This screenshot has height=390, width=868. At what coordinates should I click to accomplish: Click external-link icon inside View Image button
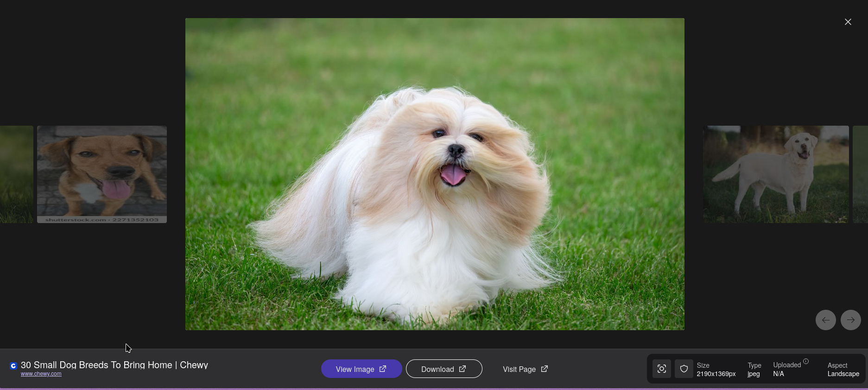coord(383,369)
